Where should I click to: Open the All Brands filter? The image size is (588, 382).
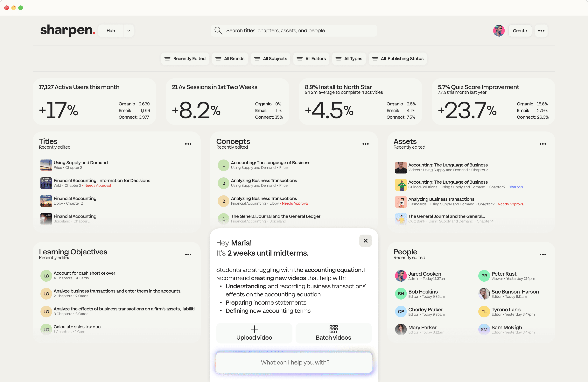[230, 59]
